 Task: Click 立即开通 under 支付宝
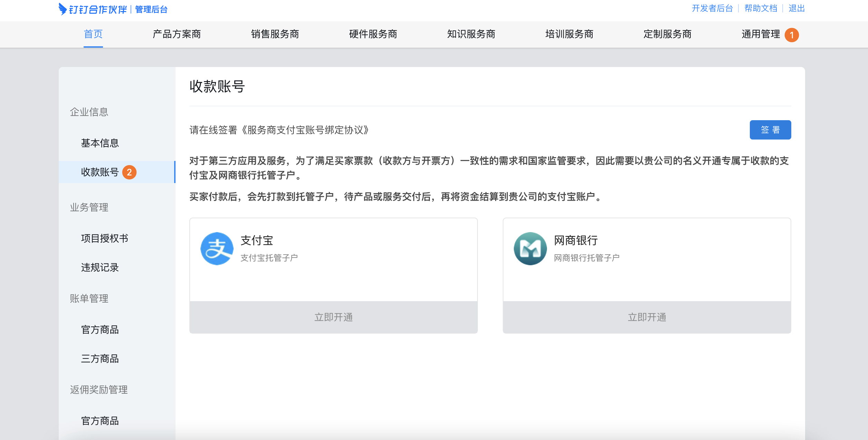point(333,317)
